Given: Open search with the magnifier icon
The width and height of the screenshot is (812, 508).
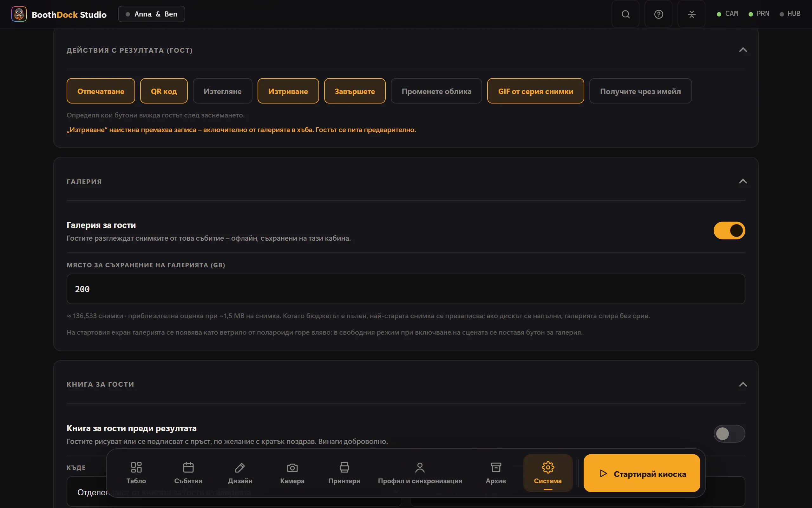Looking at the screenshot, I should coord(625,14).
